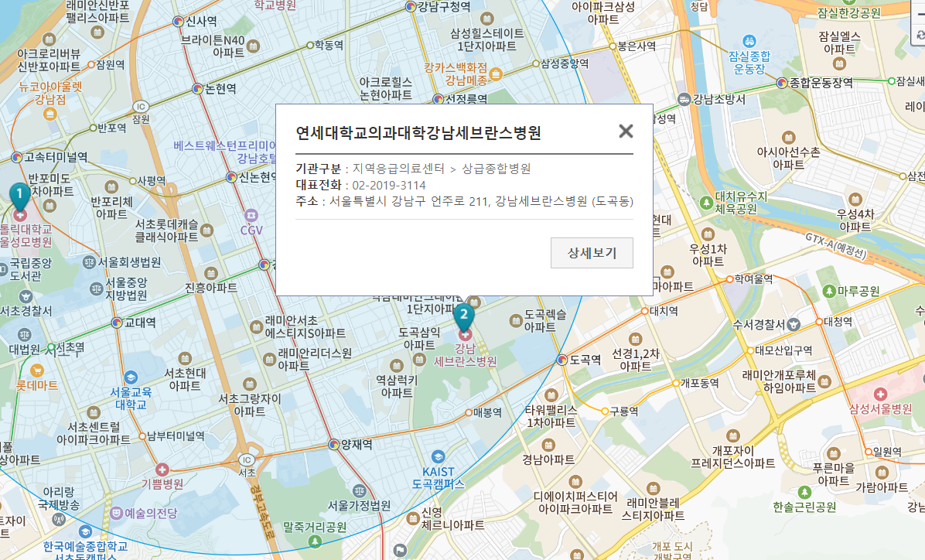Click the 타워팰리스 1차아파트 label
The image size is (925, 560).
[551, 416]
